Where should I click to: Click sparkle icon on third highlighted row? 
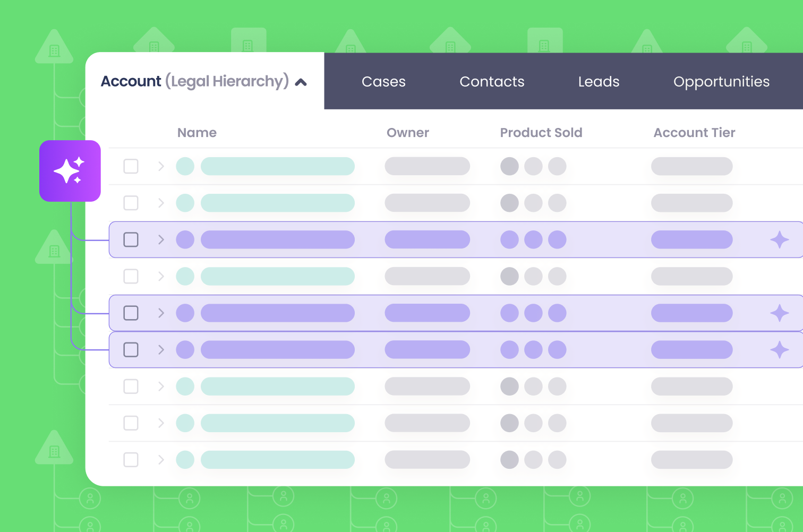779,350
